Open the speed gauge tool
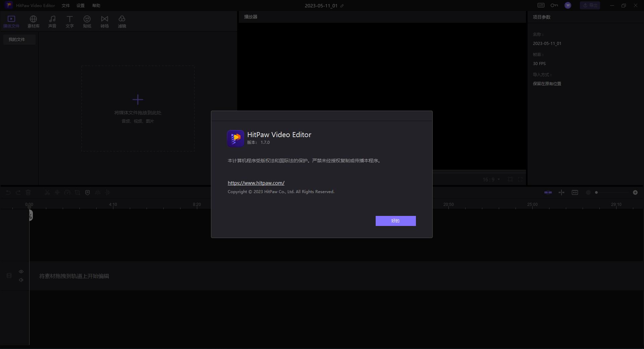Screen dimensions: 644x349 click(67, 192)
